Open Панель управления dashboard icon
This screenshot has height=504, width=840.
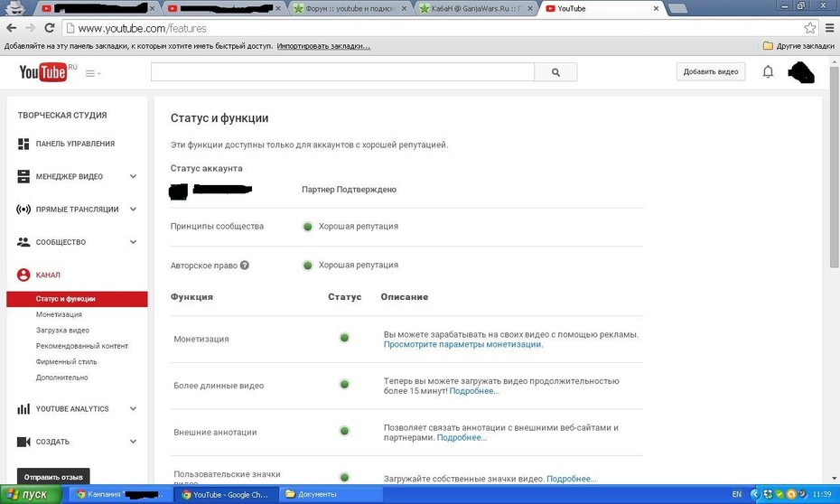(23, 144)
